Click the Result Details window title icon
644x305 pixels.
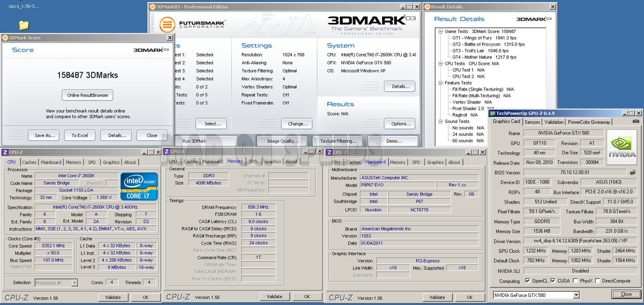tap(427, 7)
